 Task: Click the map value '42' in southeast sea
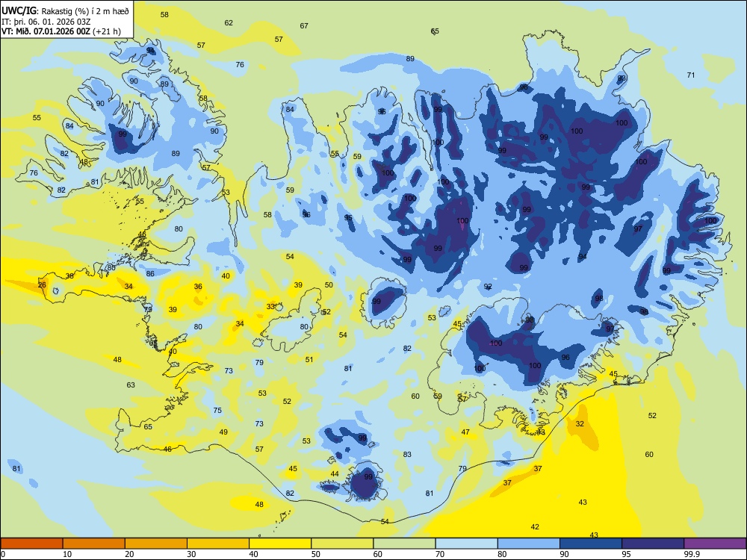coord(535,526)
